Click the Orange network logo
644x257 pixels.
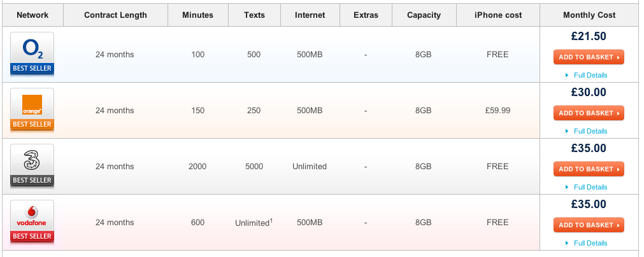32,104
